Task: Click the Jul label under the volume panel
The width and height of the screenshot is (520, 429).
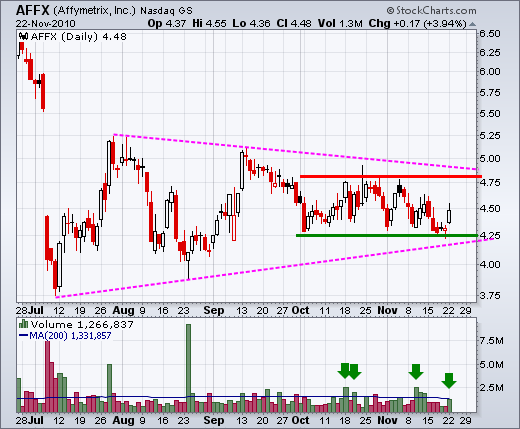Action: [35, 420]
